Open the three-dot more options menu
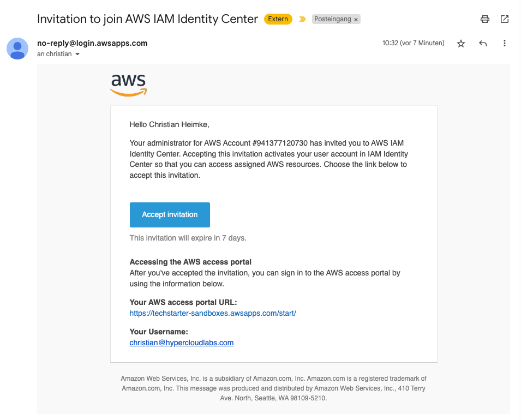Screen dimensions: 521x420 505,44
